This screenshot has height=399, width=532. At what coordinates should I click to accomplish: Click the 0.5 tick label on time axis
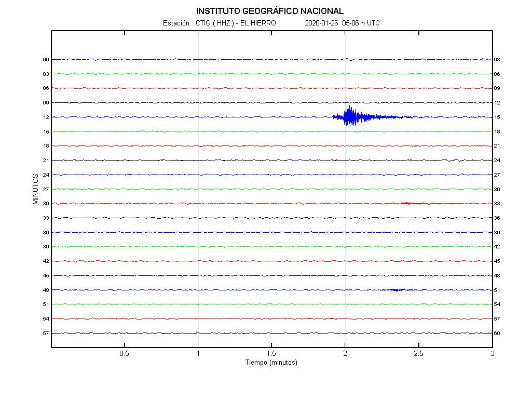click(124, 354)
